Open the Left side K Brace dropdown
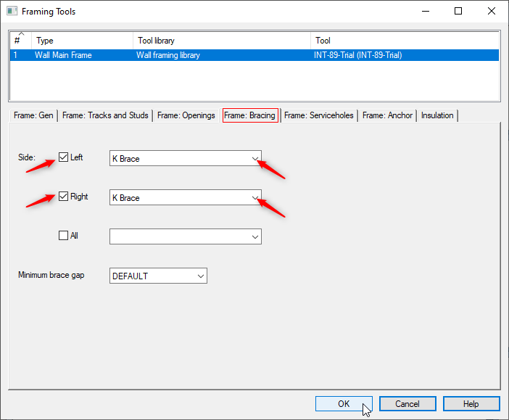 (x=185, y=158)
